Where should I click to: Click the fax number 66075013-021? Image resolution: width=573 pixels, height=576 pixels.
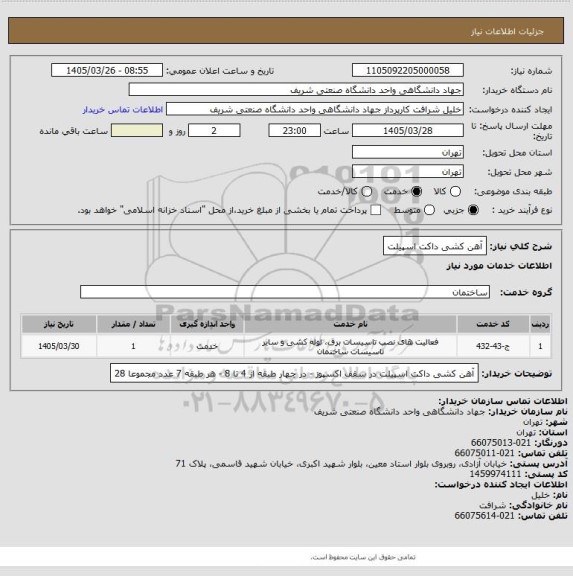point(501,443)
